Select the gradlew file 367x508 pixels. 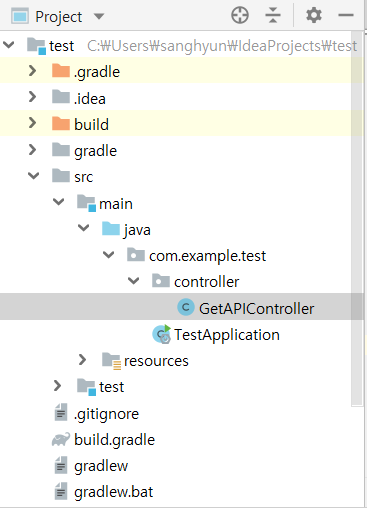coord(101,466)
